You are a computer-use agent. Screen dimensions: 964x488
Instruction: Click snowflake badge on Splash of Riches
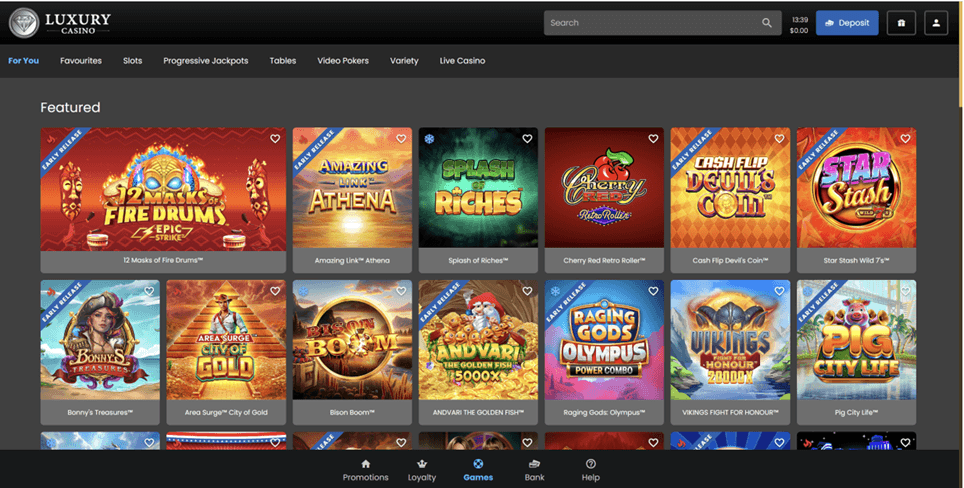pyautogui.click(x=429, y=139)
